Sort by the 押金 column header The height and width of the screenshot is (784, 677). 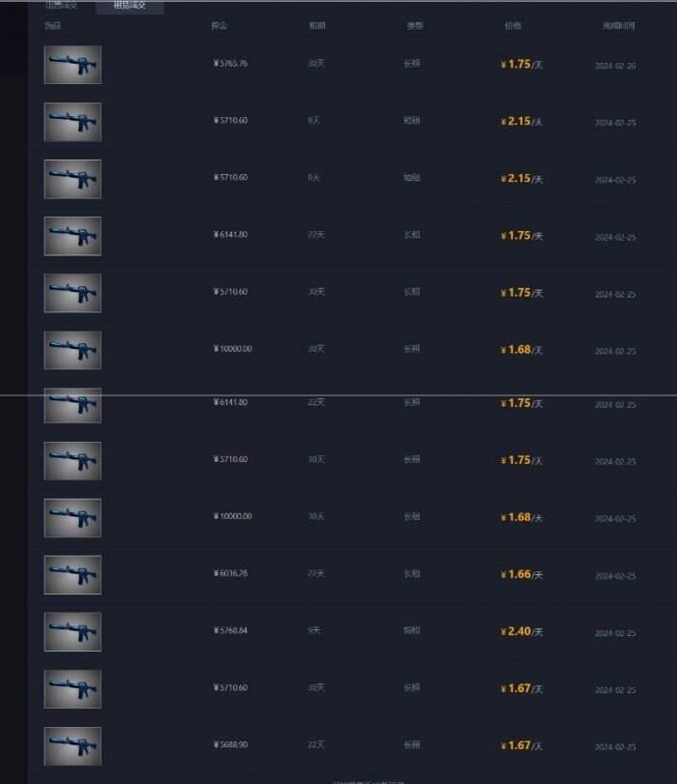(220, 25)
